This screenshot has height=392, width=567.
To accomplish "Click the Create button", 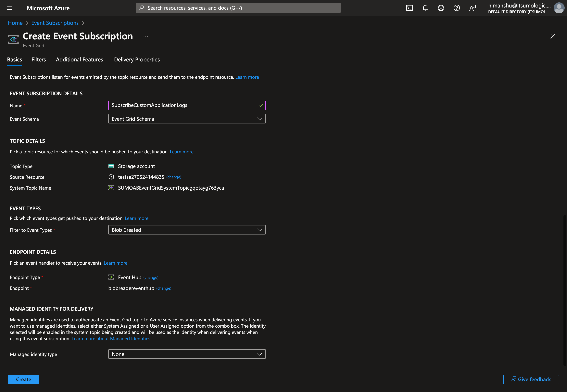I will [23, 379].
